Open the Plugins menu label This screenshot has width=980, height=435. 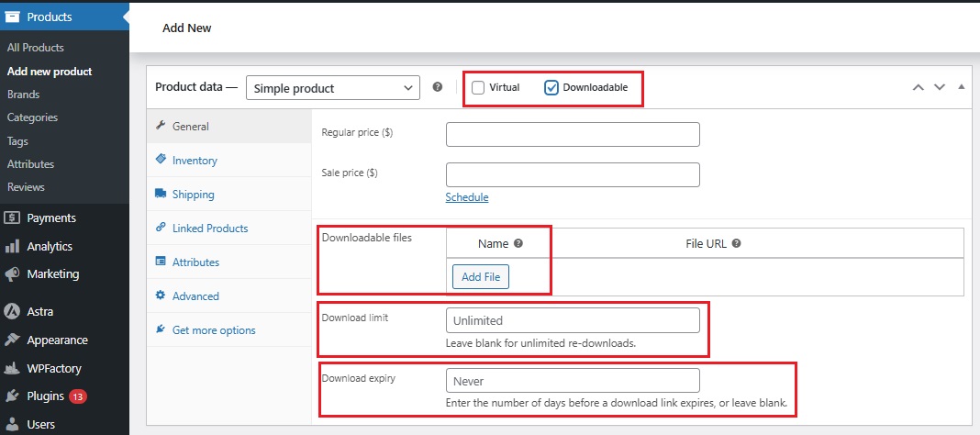click(x=46, y=396)
